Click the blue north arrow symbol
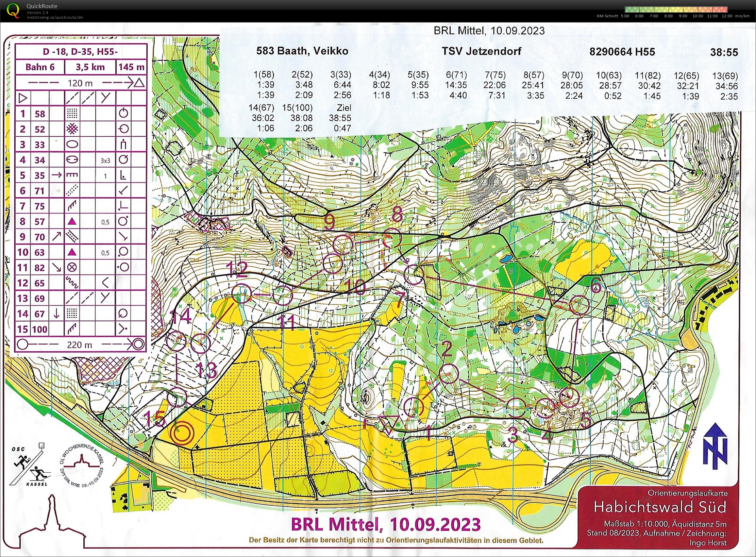Image resolution: width=756 pixels, height=557 pixels. pos(715,446)
